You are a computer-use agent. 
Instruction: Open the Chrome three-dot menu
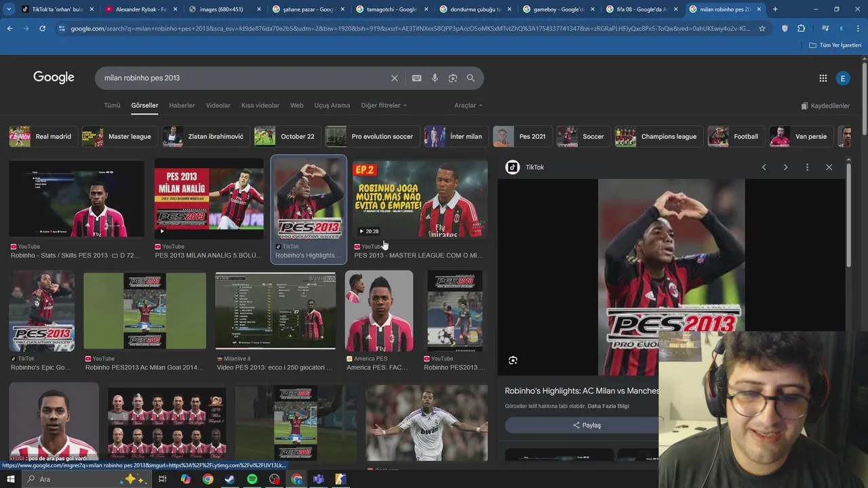[x=858, y=28]
